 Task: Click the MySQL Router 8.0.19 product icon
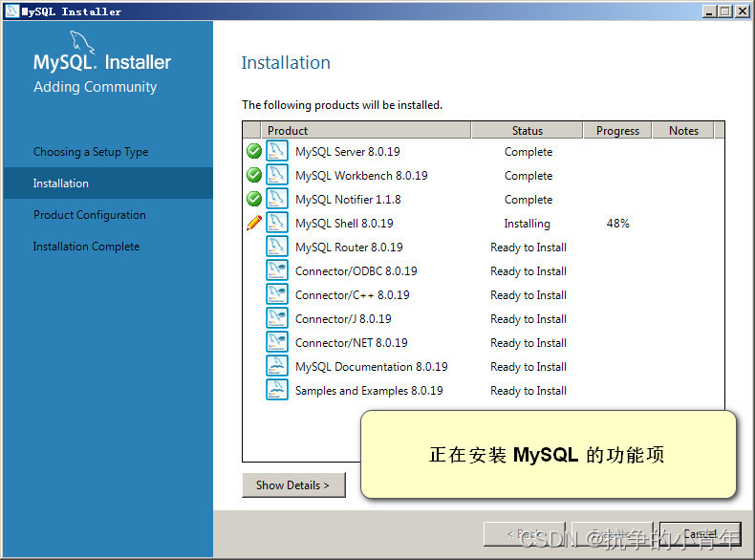(x=277, y=247)
